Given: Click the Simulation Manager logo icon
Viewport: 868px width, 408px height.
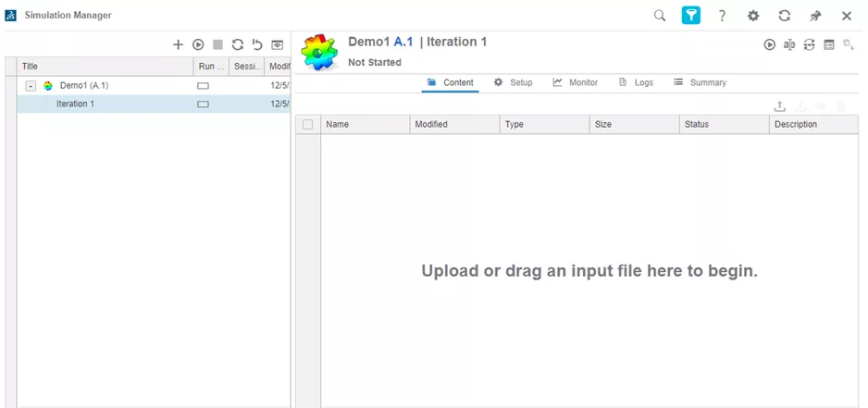Looking at the screenshot, I should click(x=10, y=16).
